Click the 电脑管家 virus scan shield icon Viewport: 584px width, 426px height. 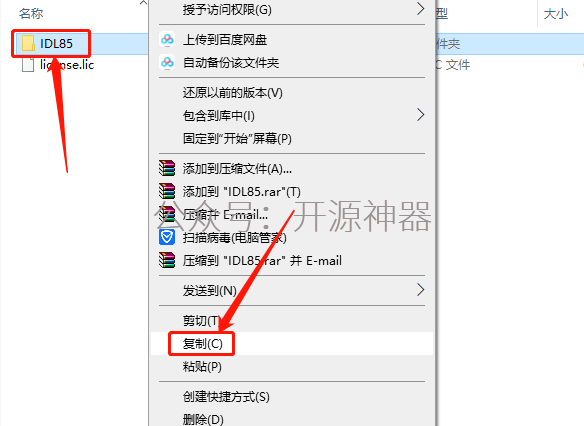pos(167,237)
